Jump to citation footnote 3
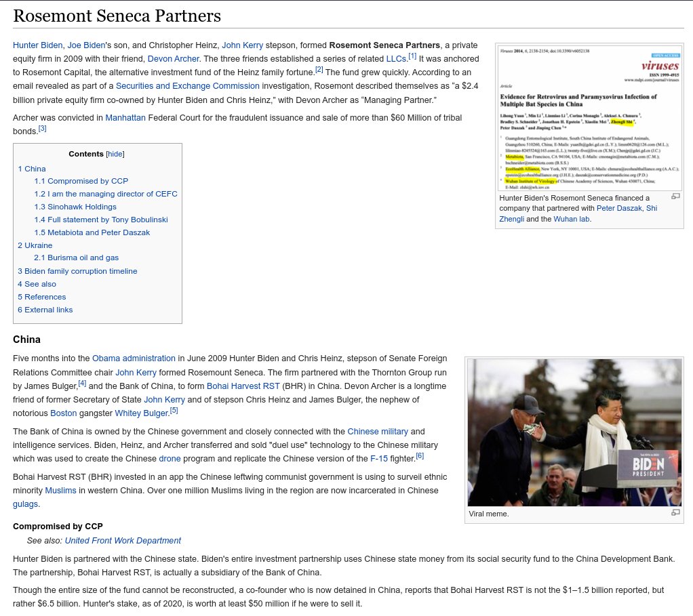 42,129
